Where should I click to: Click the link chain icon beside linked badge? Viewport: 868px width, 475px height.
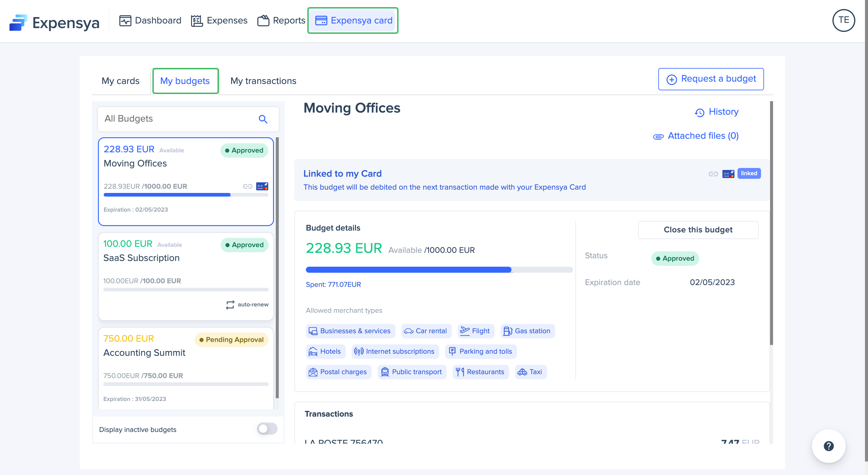click(x=713, y=174)
